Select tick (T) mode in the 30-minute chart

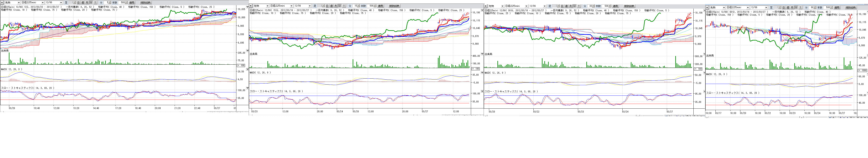579,6
